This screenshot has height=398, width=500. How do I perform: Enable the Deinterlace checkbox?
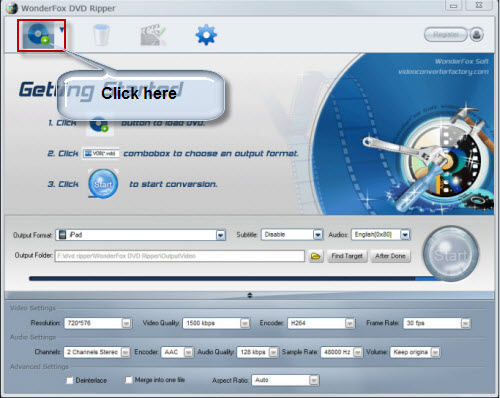[70, 380]
